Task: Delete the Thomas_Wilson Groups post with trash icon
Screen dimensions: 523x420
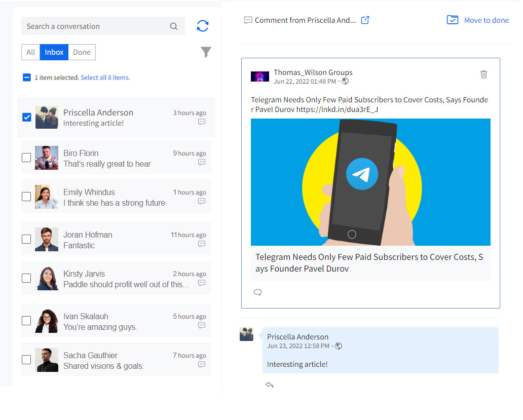Action: pos(483,74)
